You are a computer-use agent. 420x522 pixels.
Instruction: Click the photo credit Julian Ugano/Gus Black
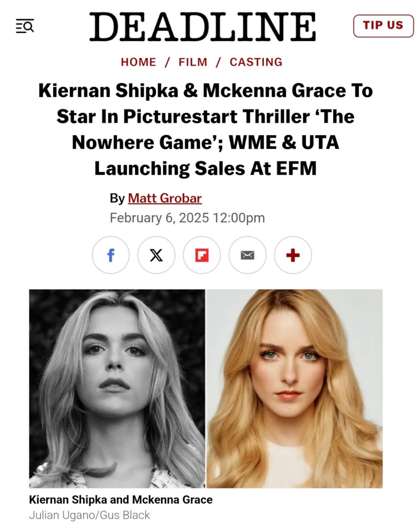point(89,514)
